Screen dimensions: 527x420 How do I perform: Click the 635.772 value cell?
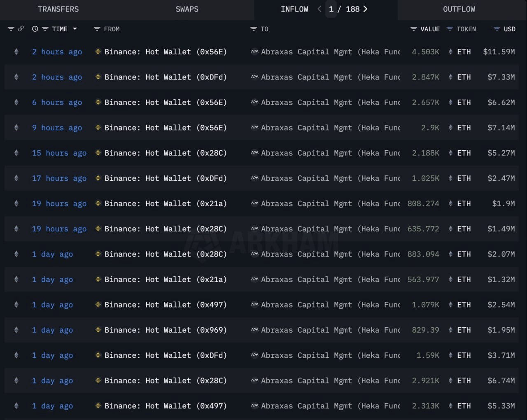pyautogui.click(x=423, y=229)
